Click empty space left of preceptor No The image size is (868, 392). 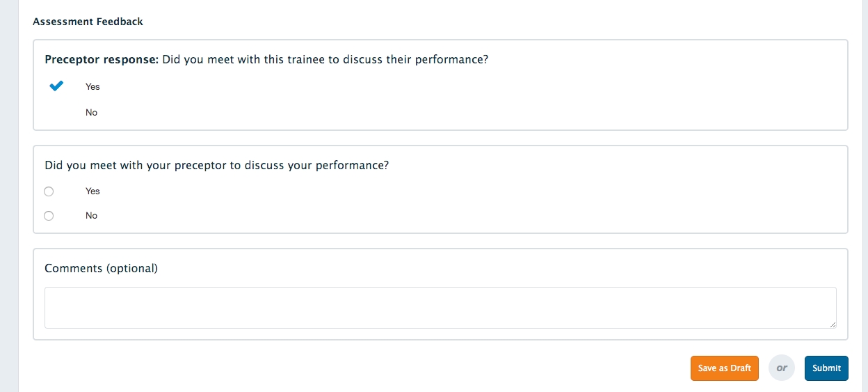click(x=57, y=113)
